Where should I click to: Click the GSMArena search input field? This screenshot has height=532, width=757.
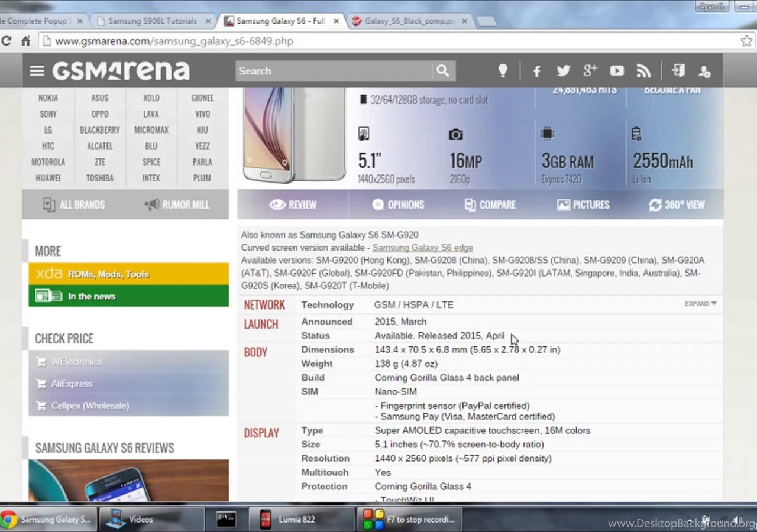tap(334, 71)
